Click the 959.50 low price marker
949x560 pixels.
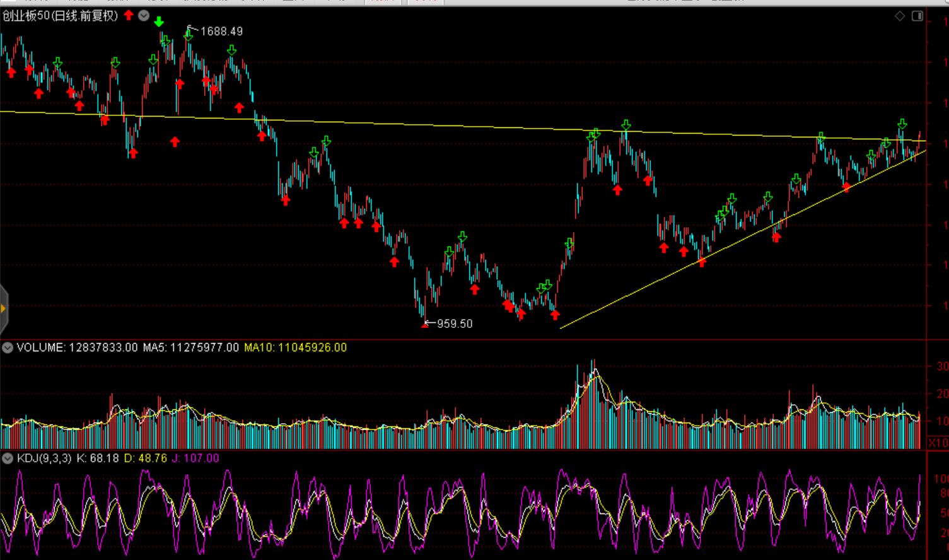tap(454, 324)
